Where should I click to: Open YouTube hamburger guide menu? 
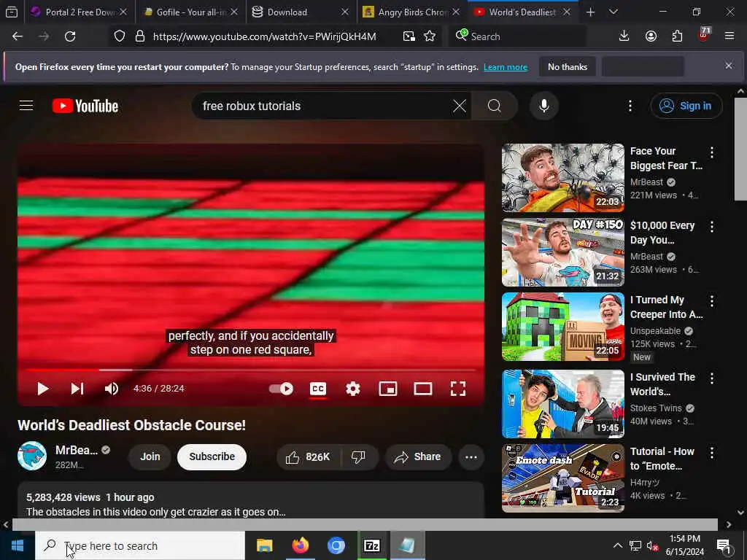(x=26, y=106)
